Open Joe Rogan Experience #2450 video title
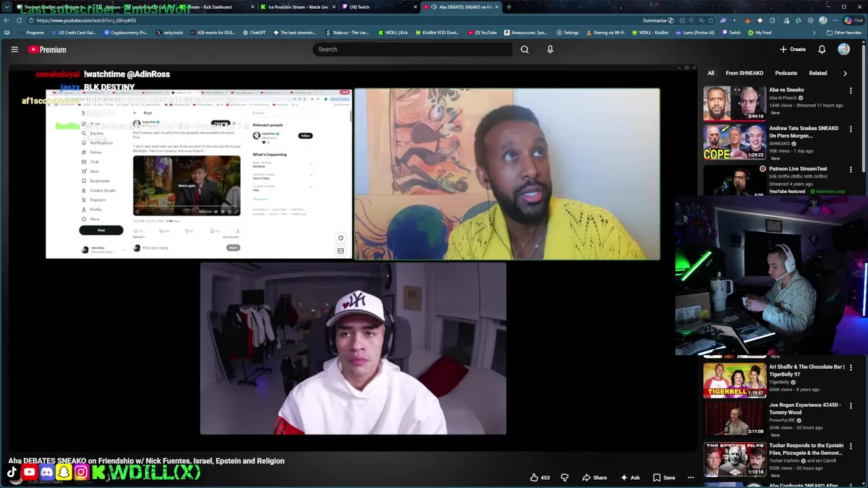 coord(805,409)
